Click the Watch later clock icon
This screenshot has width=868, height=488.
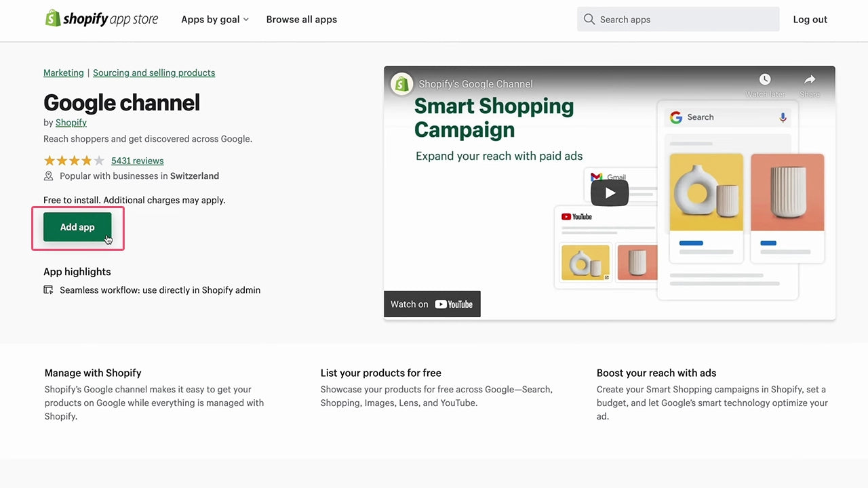pyautogui.click(x=765, y=80)
